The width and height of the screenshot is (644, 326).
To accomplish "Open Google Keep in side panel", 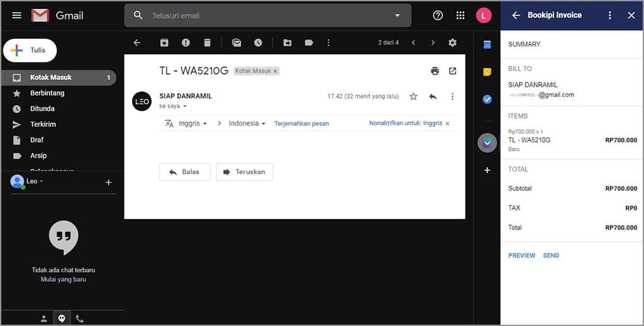I will pyautogui.click(x=487, y=72).
